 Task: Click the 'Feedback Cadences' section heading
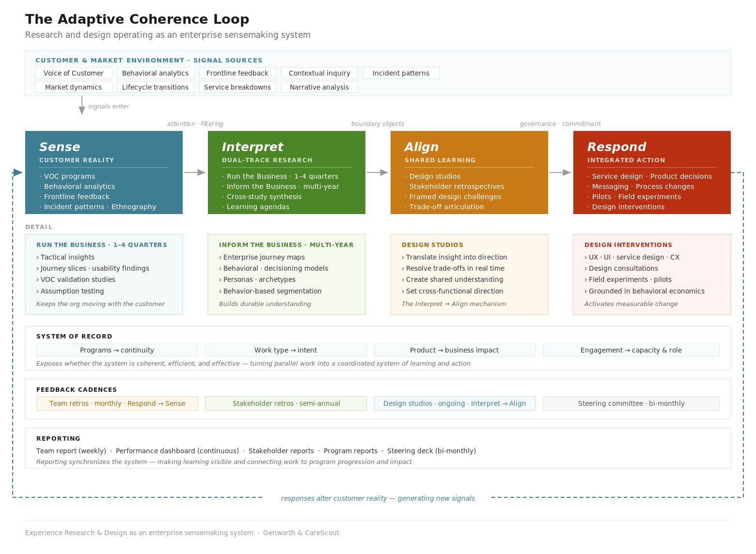tap(77, 390)
